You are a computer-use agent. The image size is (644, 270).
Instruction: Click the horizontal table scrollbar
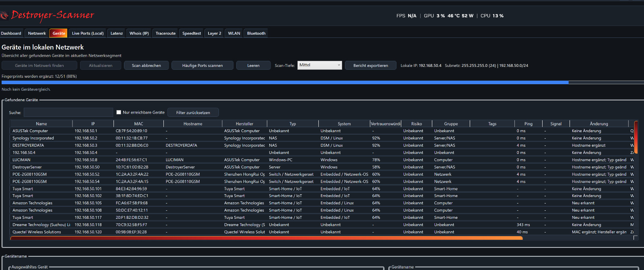pyautogui.click(x=266, y=238)
